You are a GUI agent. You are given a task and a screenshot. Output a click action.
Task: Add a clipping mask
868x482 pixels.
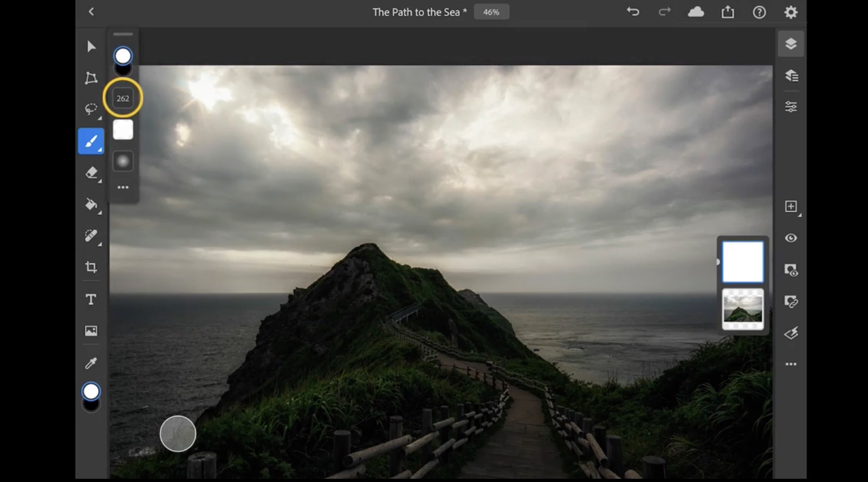pyautogui.click(x=791, y=301)
